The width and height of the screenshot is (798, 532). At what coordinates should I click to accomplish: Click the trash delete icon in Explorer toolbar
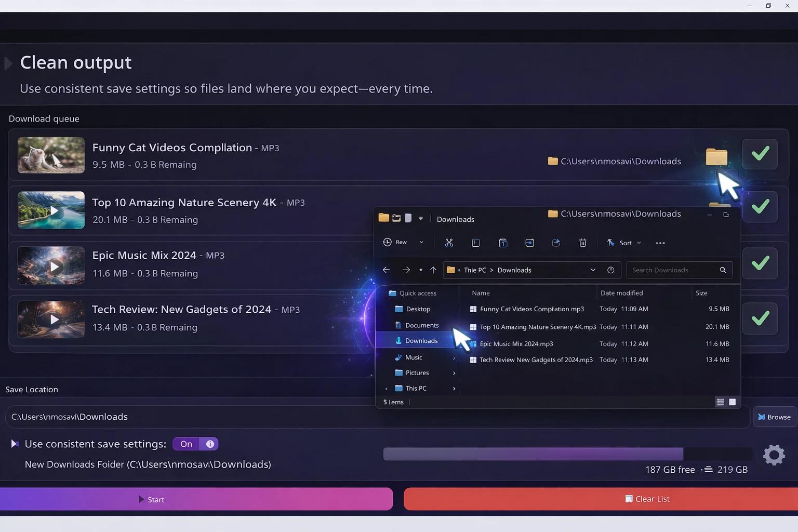582,243
